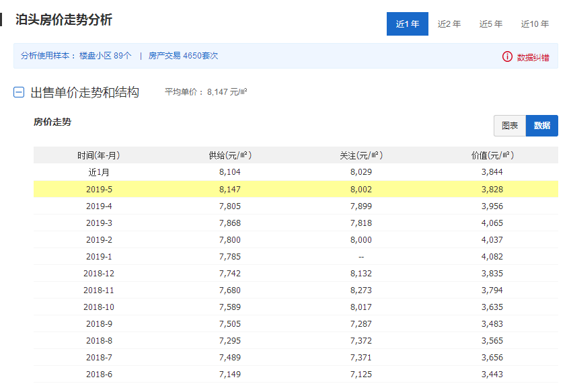This screenshot has width=569, height=392.
Task: Click the attention value 8,029
Action: (x=361, y=172)
